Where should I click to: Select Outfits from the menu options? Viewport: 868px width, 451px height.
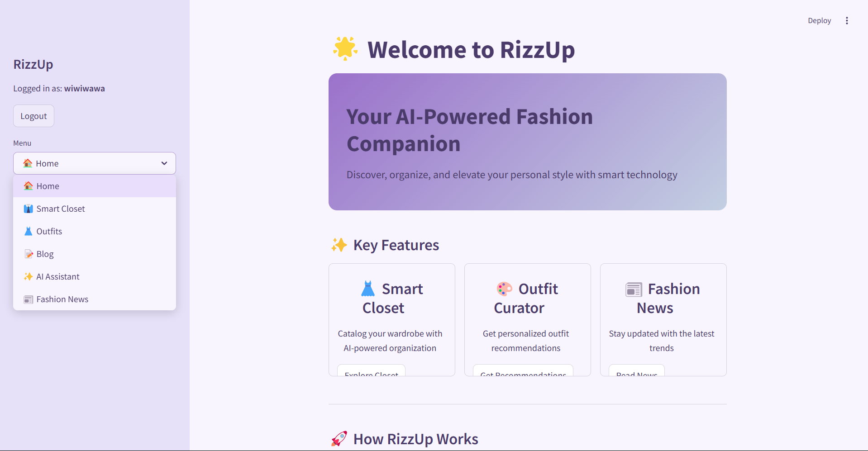coord(49,231)
